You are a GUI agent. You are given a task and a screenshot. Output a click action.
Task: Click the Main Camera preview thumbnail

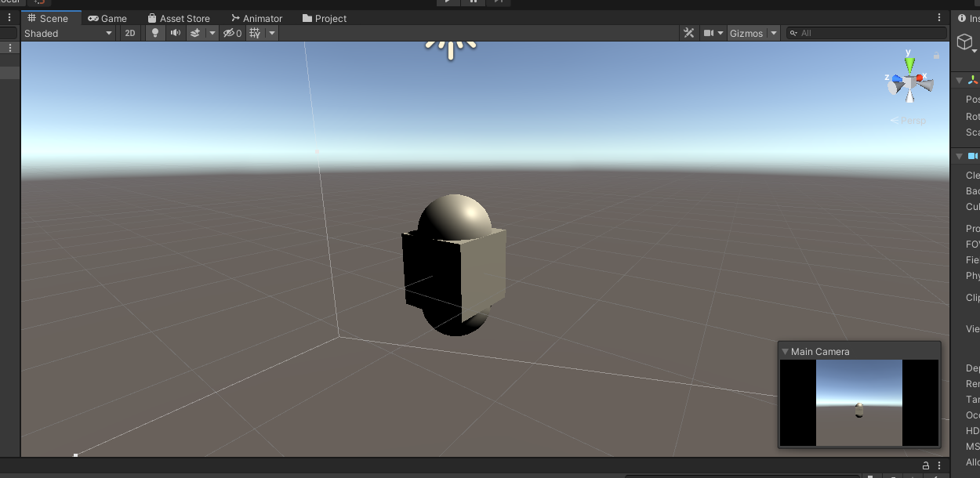pyautogui.click(x=859, y=403)
